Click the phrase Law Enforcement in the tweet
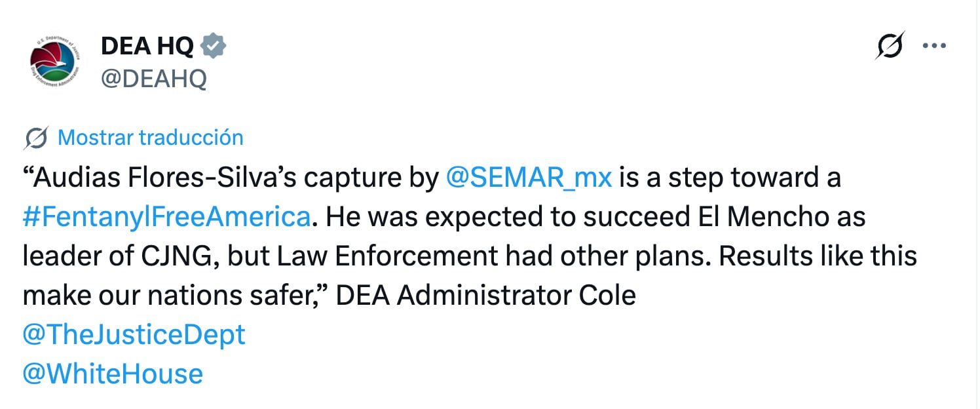This screenshot has width=980, height=409. coord(388,256)
